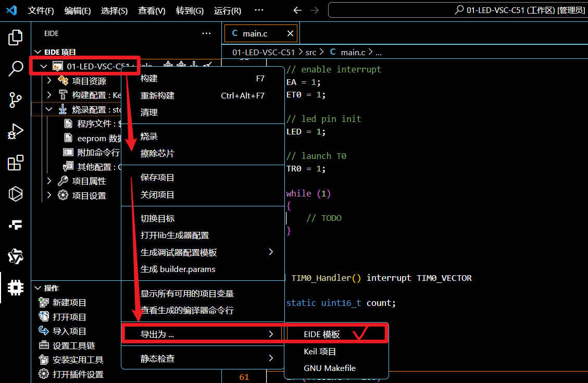The height and width of the screenshot is (383, 588).
Task: Open the Extensions view icon
Action: tap(16, 163)
